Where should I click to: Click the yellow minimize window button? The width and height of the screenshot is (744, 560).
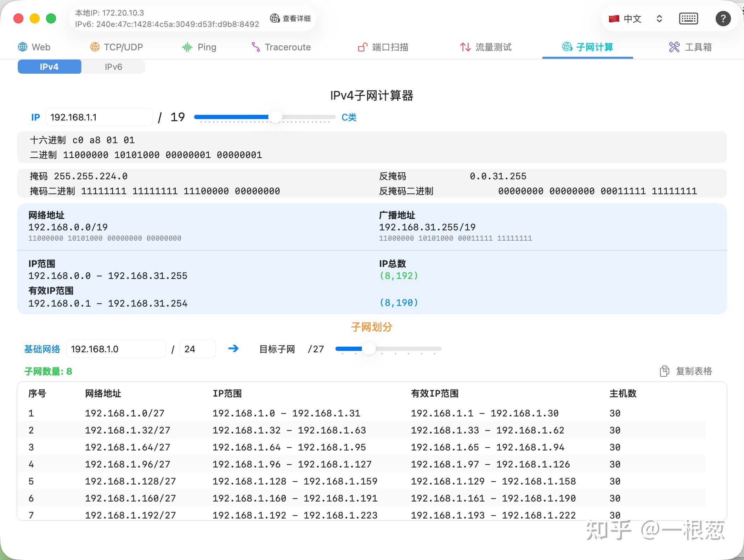[x=35, y=18]
